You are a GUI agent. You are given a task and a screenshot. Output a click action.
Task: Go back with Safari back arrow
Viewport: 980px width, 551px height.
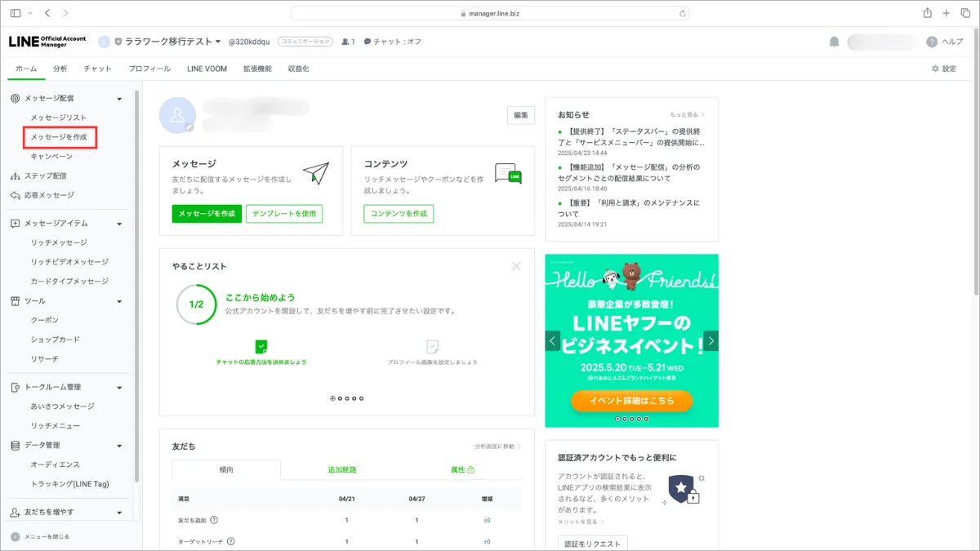(x=47, y=13)
